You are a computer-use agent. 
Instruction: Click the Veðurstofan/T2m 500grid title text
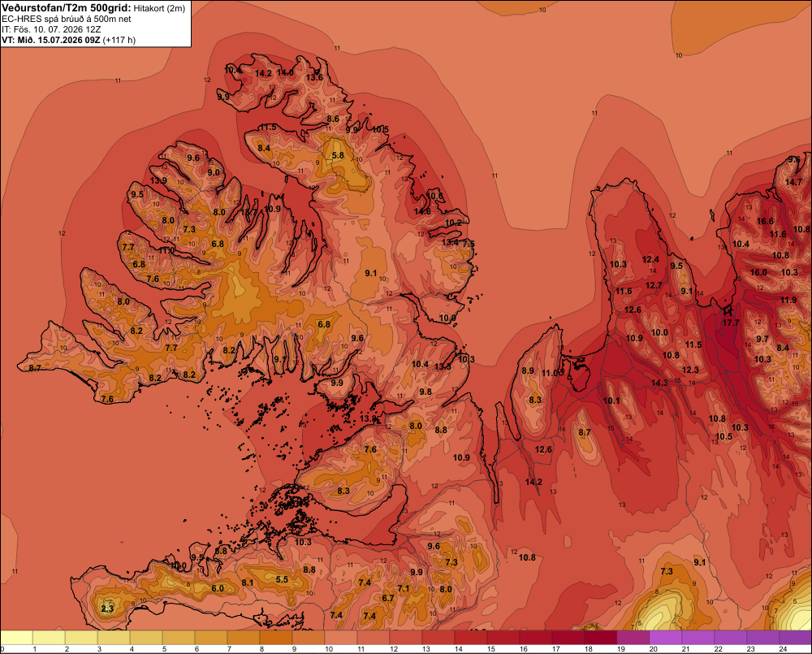(x=67, y=8)
